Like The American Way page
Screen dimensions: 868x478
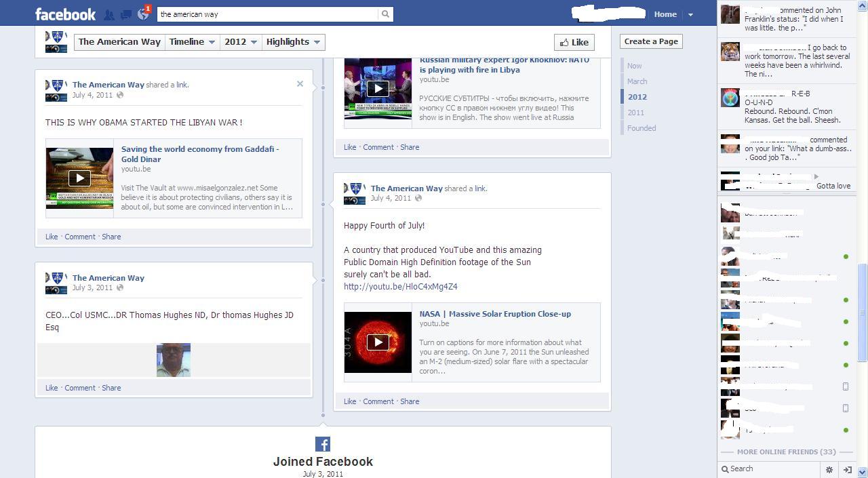click(x=574, y=42)
